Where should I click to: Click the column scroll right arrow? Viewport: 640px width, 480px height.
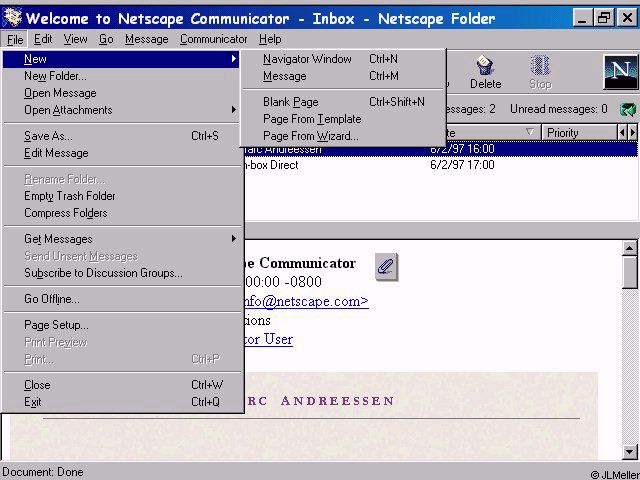click(632, 133)
